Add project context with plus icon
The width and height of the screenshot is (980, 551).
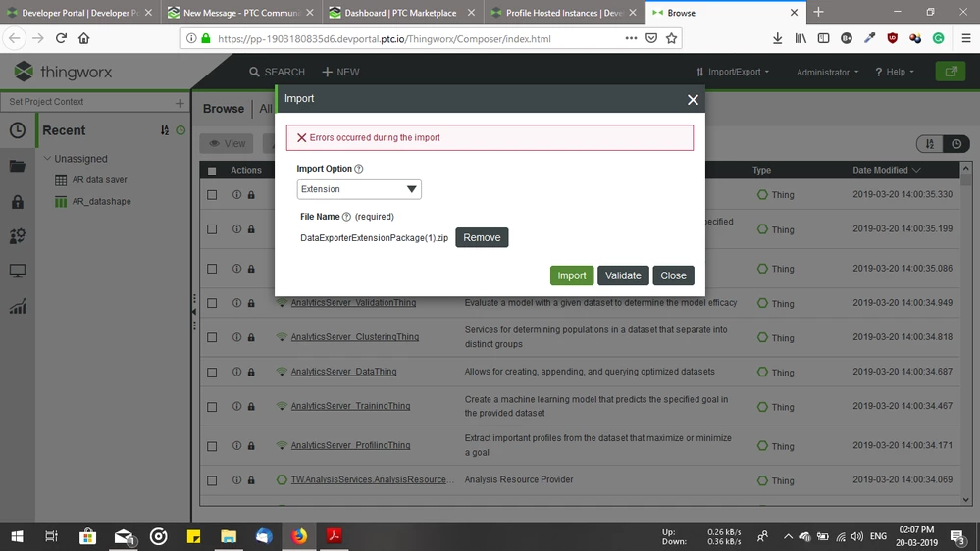pyautogui.click(x=180, y=102)
